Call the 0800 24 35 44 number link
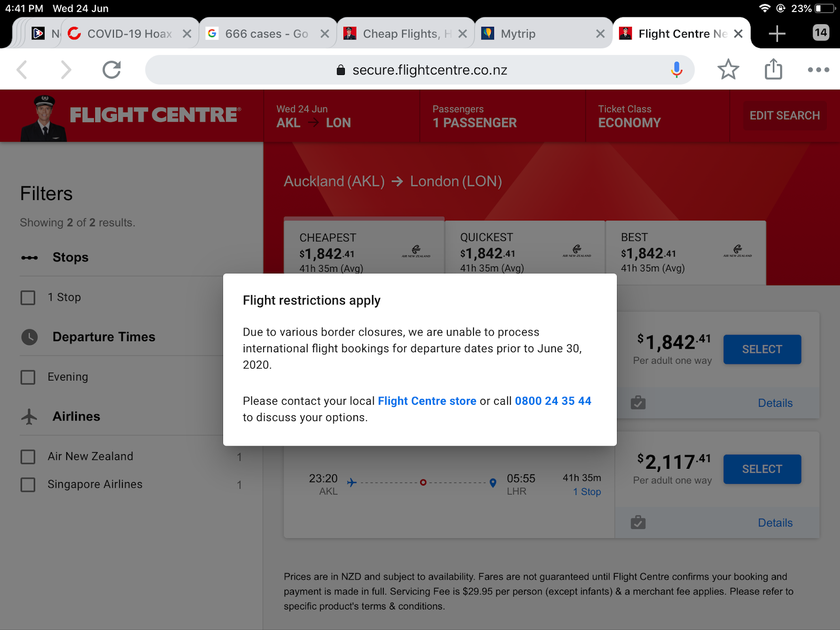 [553, 401]
